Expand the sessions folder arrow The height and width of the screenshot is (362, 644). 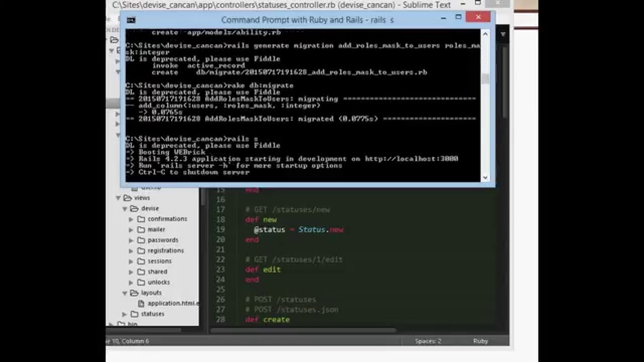(131, 261)
